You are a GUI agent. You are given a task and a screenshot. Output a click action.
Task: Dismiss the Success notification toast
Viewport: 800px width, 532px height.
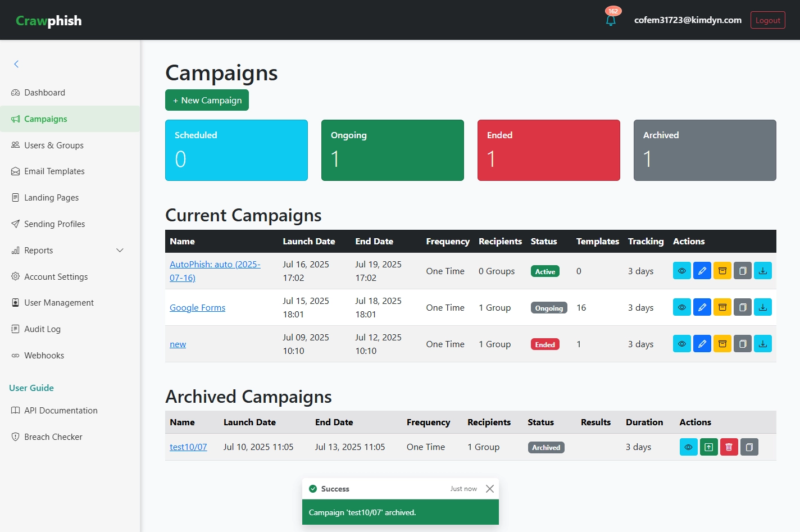click(489, 488)
